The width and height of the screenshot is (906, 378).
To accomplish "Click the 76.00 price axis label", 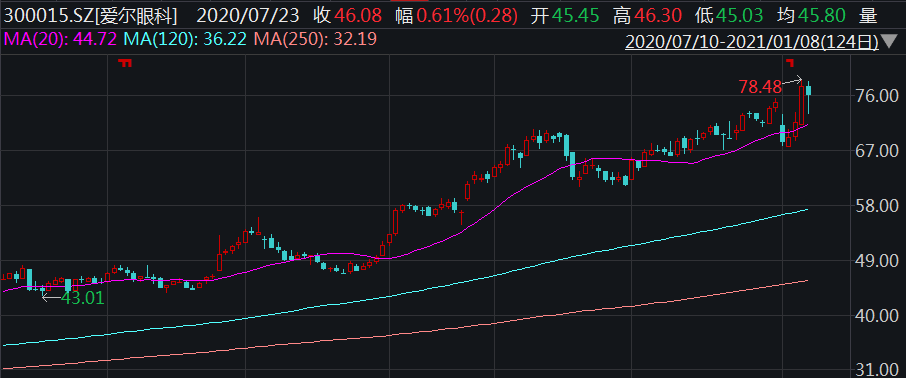I will click(876, 95).
